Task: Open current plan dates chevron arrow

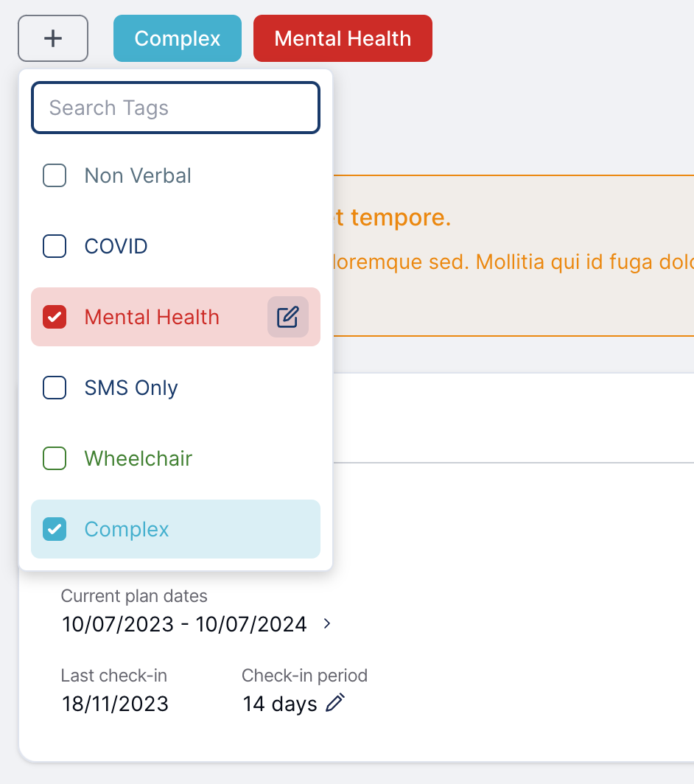Action: [327, 623]
